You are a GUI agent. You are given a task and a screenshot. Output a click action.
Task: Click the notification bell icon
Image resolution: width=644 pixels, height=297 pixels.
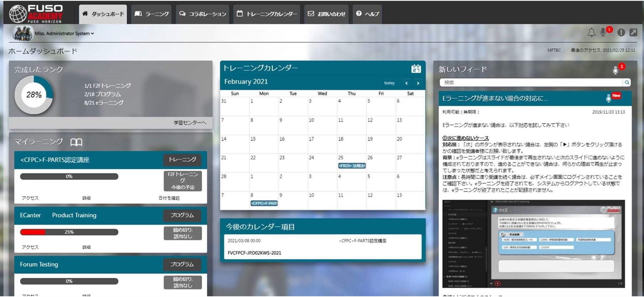(x=591, y=33)
